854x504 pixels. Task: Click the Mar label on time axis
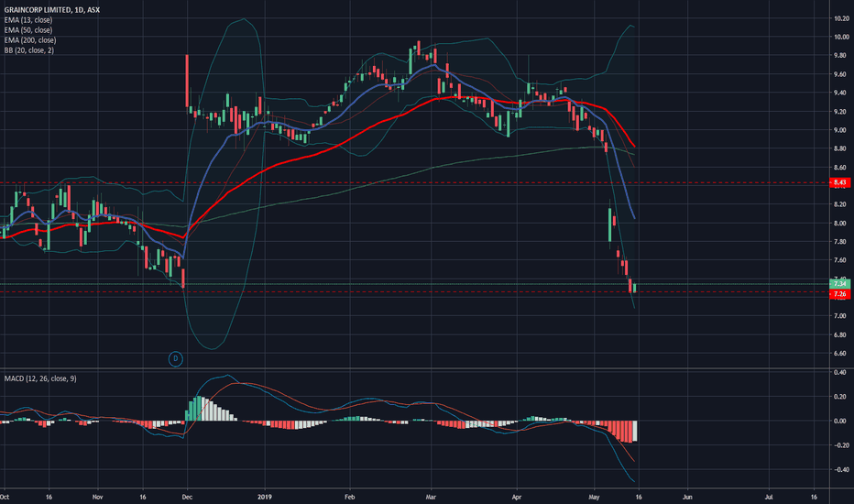tap(431, 497)
